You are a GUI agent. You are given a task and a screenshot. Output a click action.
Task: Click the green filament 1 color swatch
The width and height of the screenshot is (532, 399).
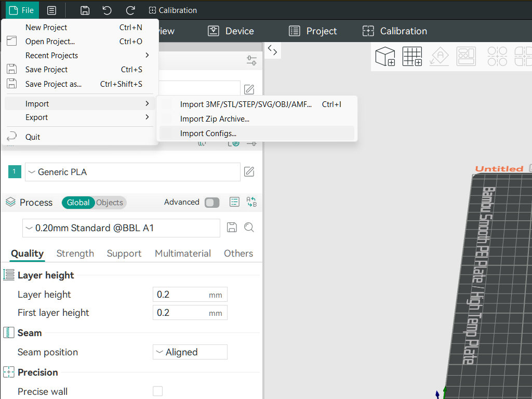tap(15, 171)
